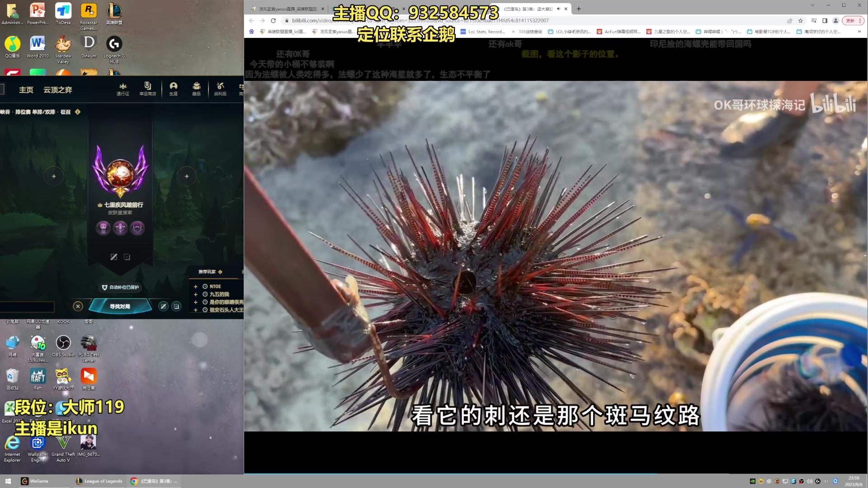Go back in Chrome browser
868x488 pixels.
252,21
